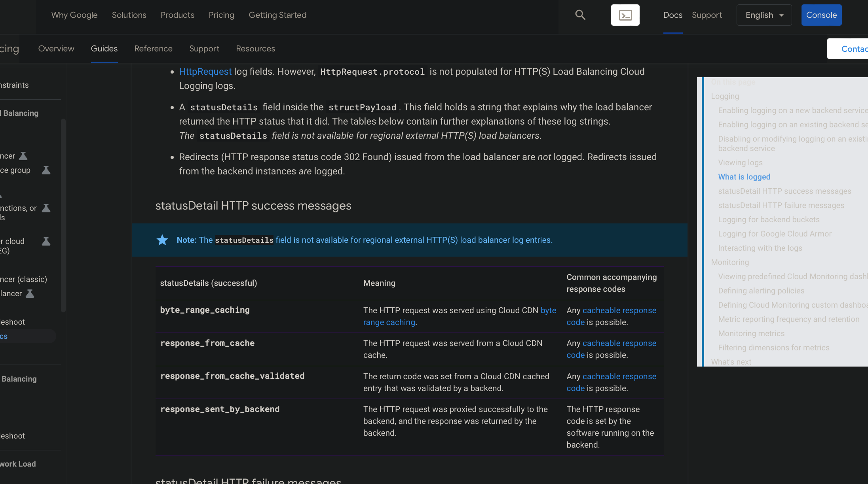The height and width of the screenshot is (484, 868).
Task: Activate the Cloud Shell terminal icon
Action: [x=625, y=15]
